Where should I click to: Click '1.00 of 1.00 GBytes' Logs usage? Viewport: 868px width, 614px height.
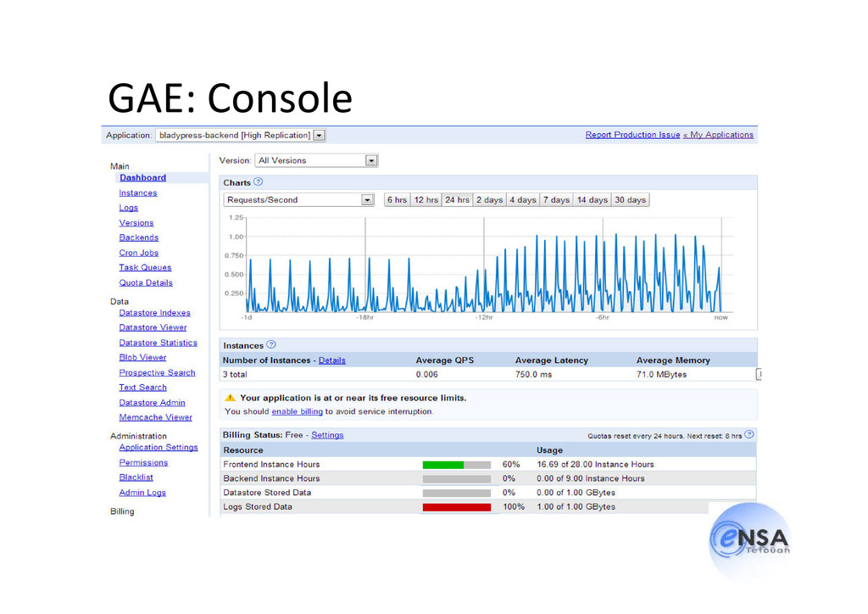576,506
